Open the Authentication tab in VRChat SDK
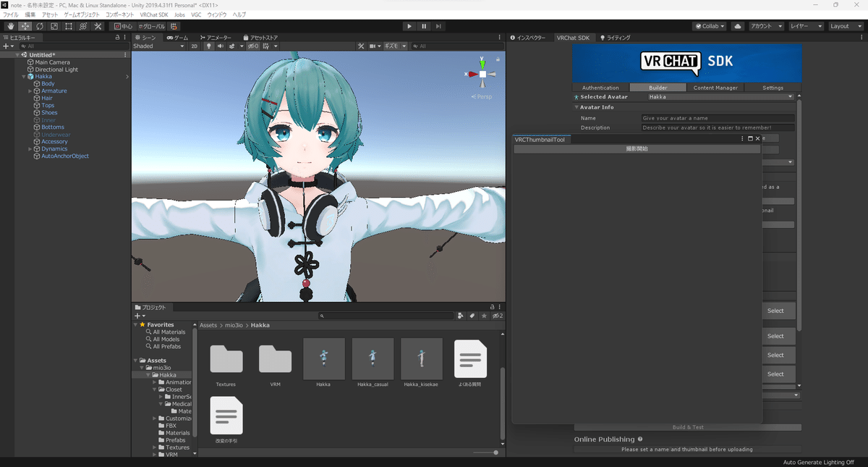868x467 pixels. click(x=600, y=88)
